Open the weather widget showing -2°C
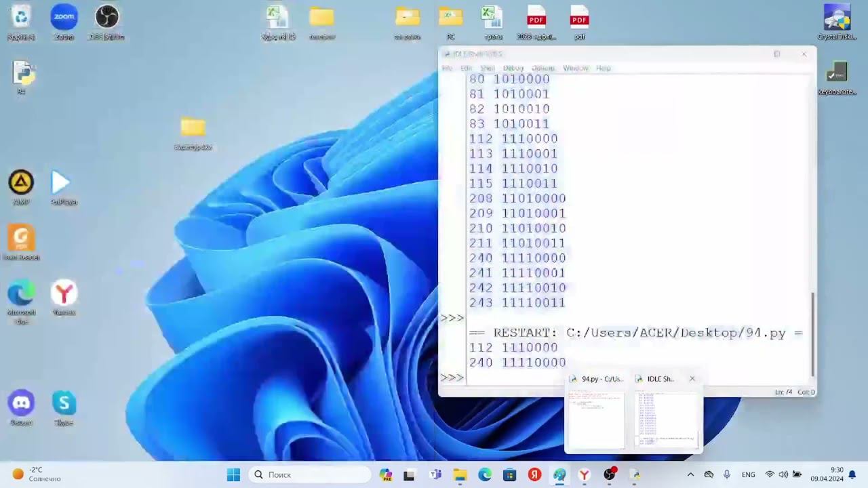 click(x=37, y=474)
